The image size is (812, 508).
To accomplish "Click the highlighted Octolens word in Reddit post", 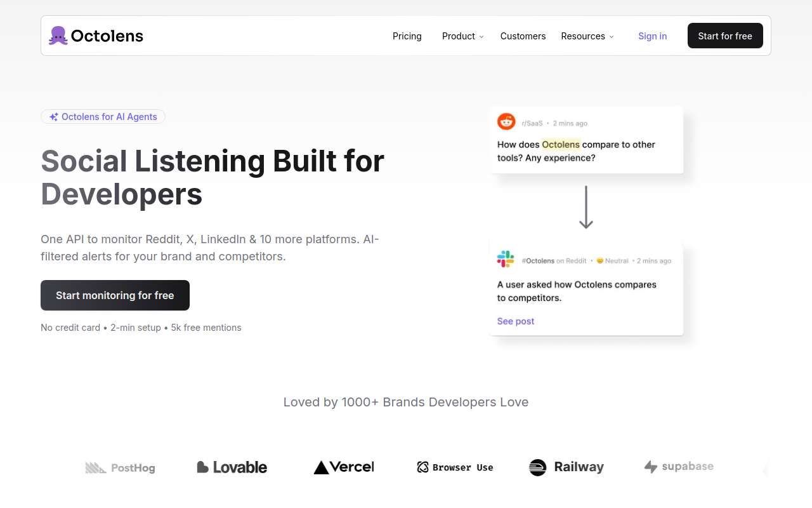I will point(561,145).
